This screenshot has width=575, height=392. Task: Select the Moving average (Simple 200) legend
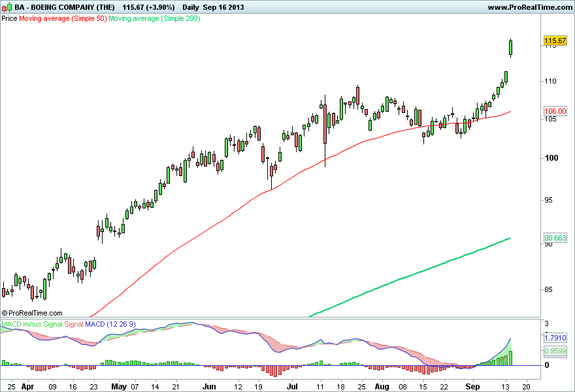point(154,18)
